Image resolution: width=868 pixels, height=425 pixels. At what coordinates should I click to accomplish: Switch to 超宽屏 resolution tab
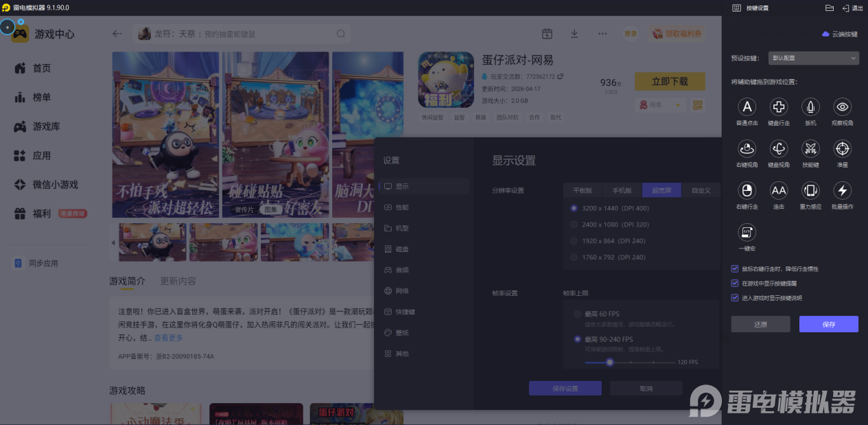[x=661, y=191]
